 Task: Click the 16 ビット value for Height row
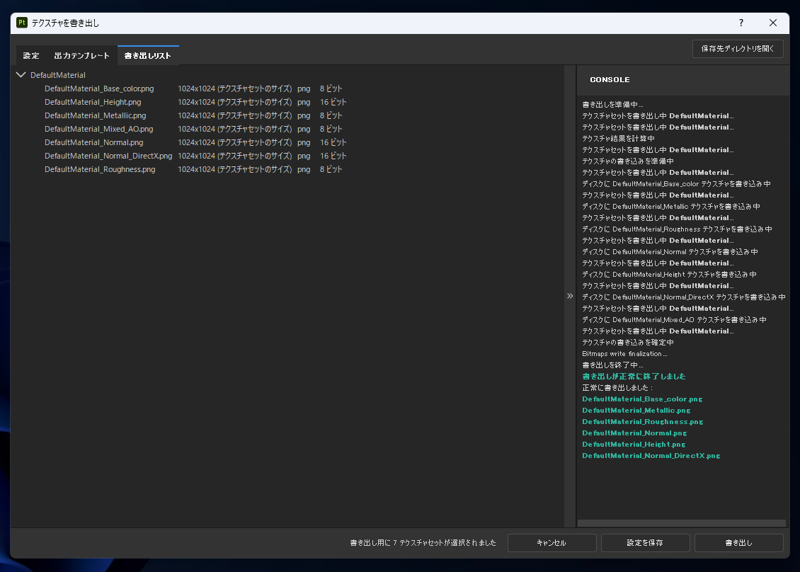click(x=333, y=102)
